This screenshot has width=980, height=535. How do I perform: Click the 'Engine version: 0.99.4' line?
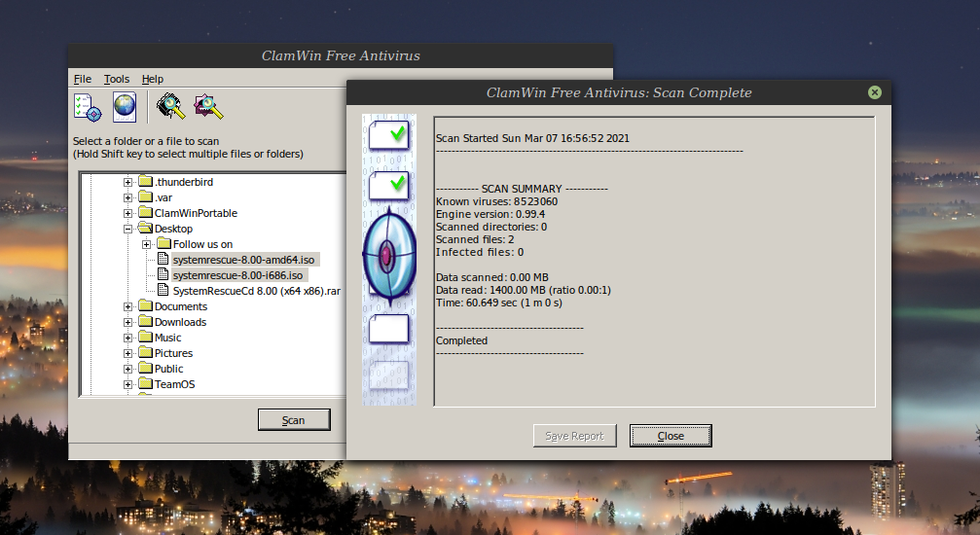(490, 214)
